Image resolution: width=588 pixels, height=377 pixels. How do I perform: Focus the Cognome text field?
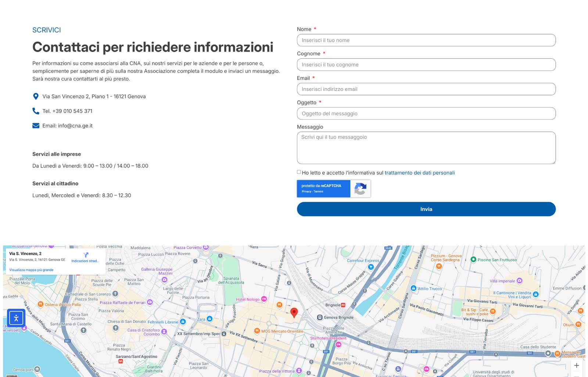point(426,65)
